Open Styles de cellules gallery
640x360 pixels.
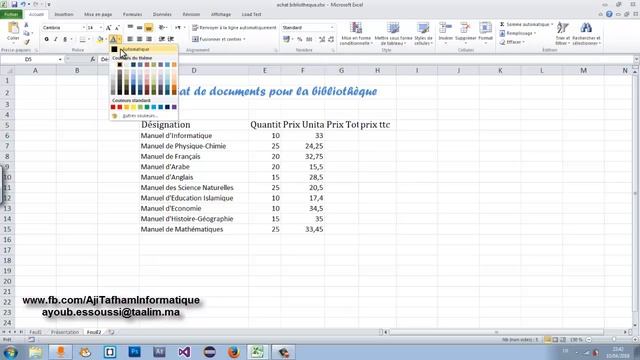[x=423, y=33]
